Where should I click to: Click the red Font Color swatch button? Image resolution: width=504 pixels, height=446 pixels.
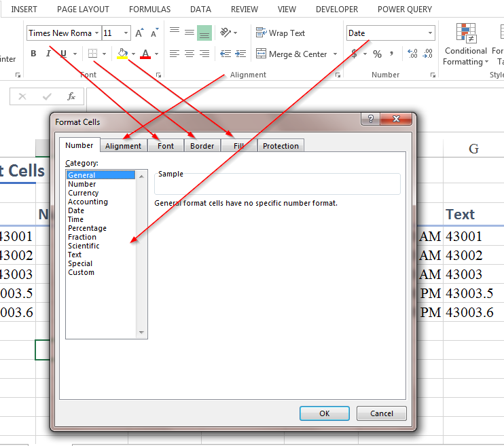click(145, 54)
